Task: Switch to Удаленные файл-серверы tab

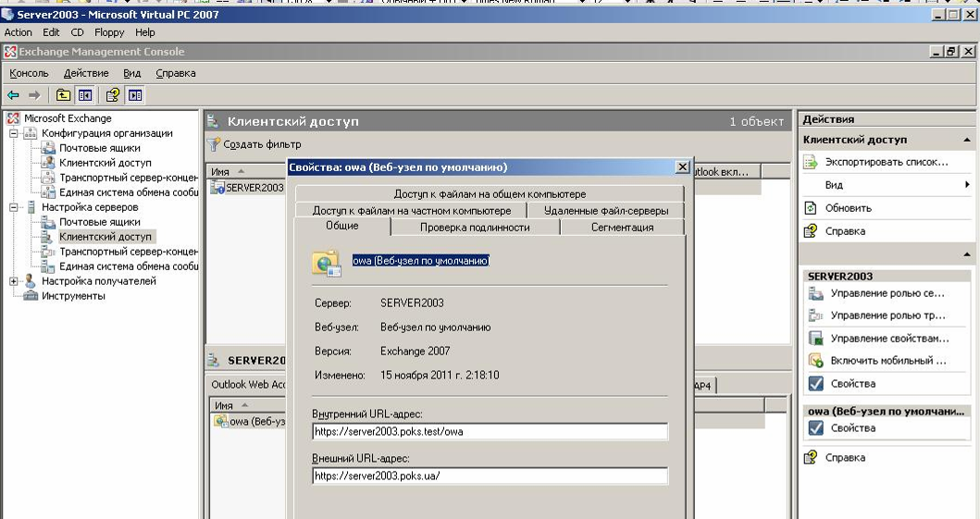Action: pos(606,211)
